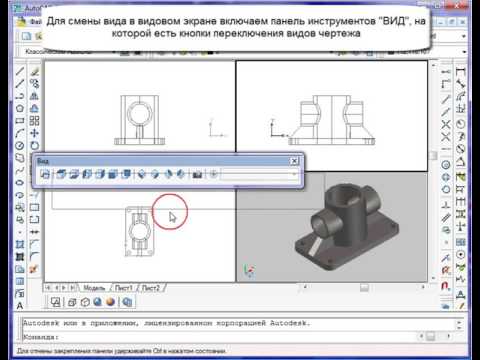Switch to Bottom view in Вид toolbar
This screenshot has width=480, height=360.
(74, 174)
